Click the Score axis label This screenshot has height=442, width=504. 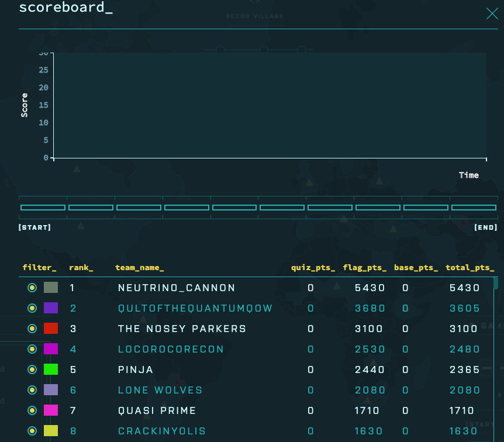(25, 105)
